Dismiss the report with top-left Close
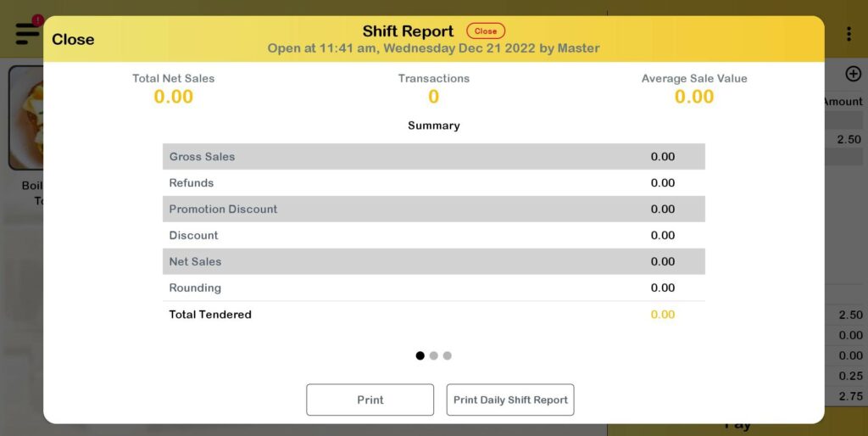 click(73, 39)
